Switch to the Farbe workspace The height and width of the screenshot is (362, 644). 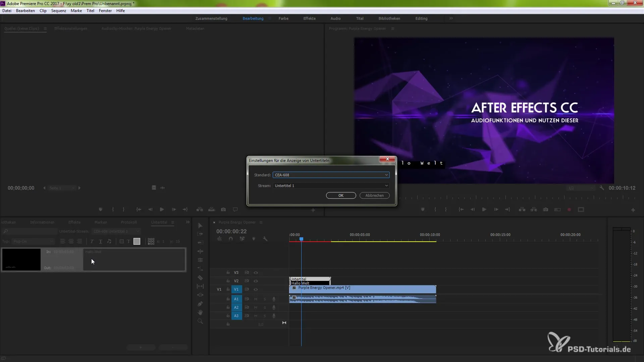point(283,18)
